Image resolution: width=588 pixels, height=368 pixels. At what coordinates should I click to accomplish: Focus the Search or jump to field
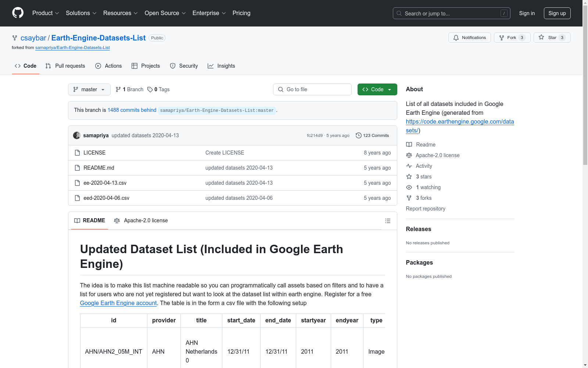[452, 13]
